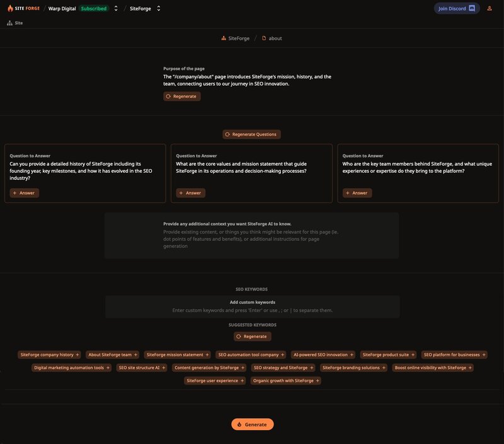
Task: Select the about breadcrumb item
Action: (x=276, y=38)
